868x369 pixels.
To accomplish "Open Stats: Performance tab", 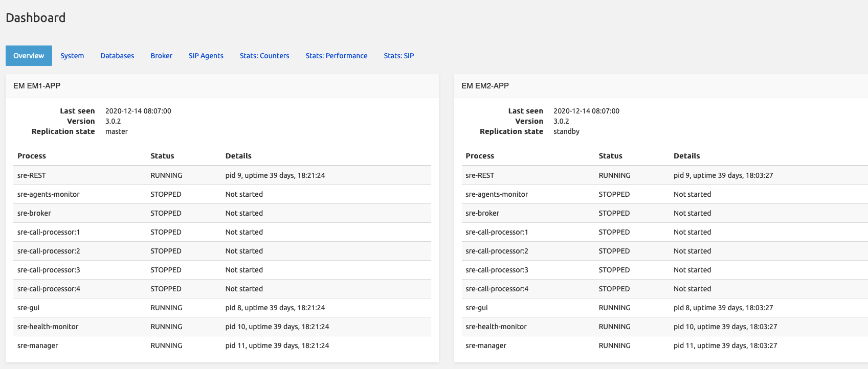I will coord(337,56).
